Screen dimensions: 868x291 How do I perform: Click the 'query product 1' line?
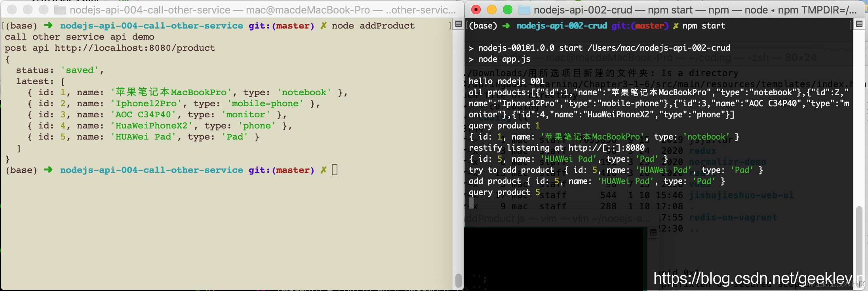click(504, 126)
